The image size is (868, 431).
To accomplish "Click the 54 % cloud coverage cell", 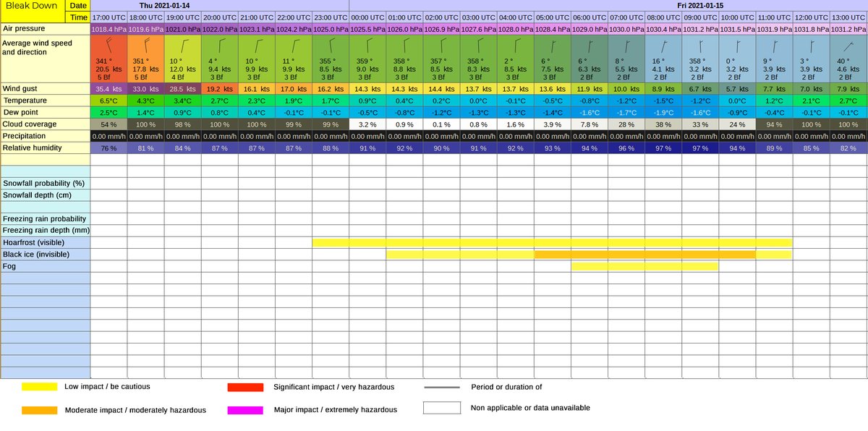I will [110, 124].
